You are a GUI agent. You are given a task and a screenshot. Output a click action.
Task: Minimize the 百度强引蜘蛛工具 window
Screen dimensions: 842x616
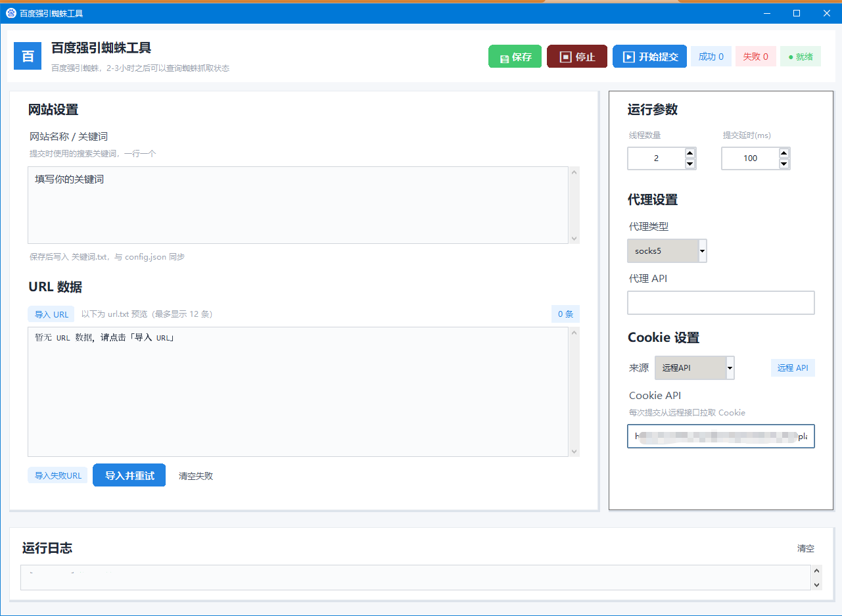766,13
